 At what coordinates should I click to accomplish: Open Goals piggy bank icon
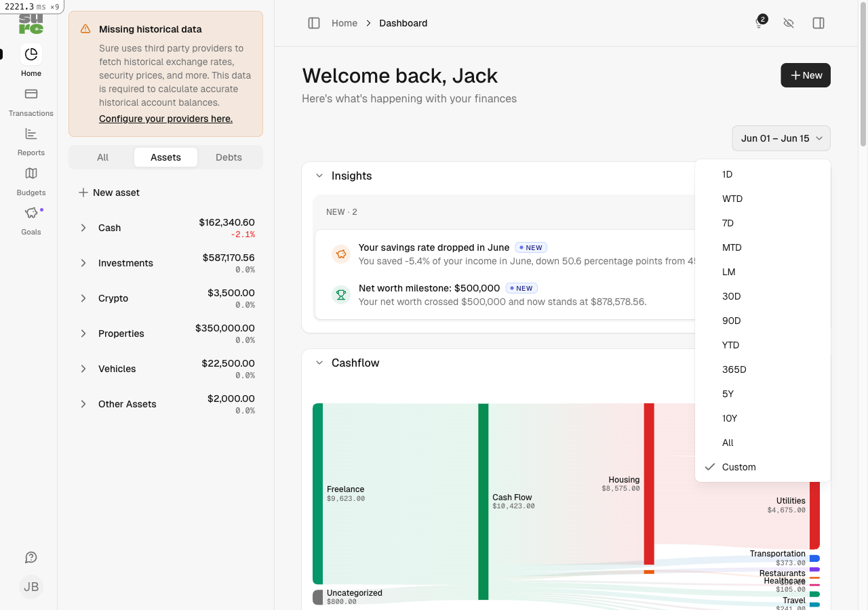click(x=31, y=213)
